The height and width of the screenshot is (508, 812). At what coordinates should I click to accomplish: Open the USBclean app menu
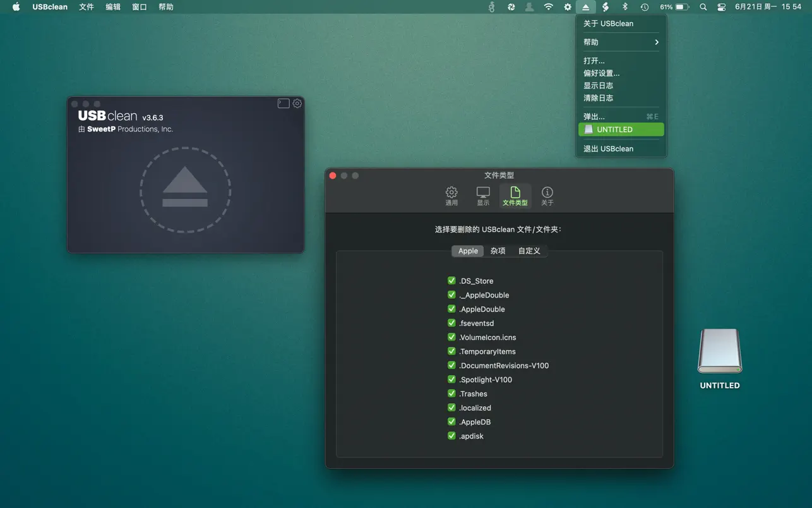[x=50, y=7]
